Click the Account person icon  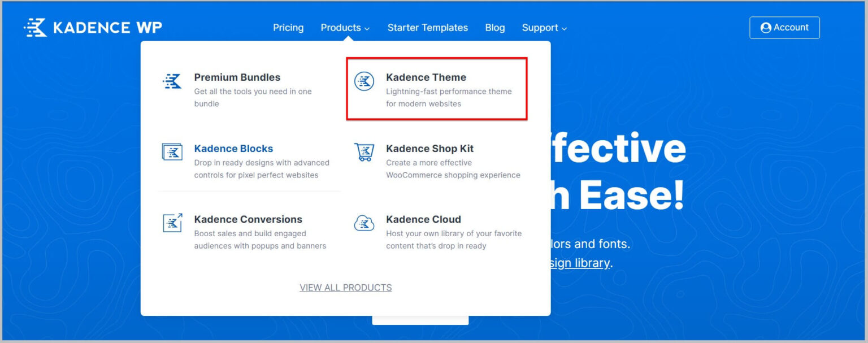[x=766, y=27]
